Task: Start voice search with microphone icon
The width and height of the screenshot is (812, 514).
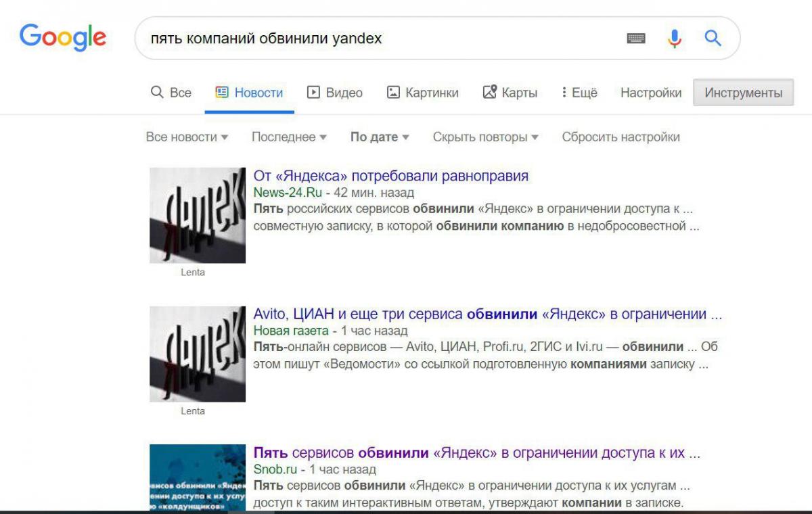Action: click(675, 39)
